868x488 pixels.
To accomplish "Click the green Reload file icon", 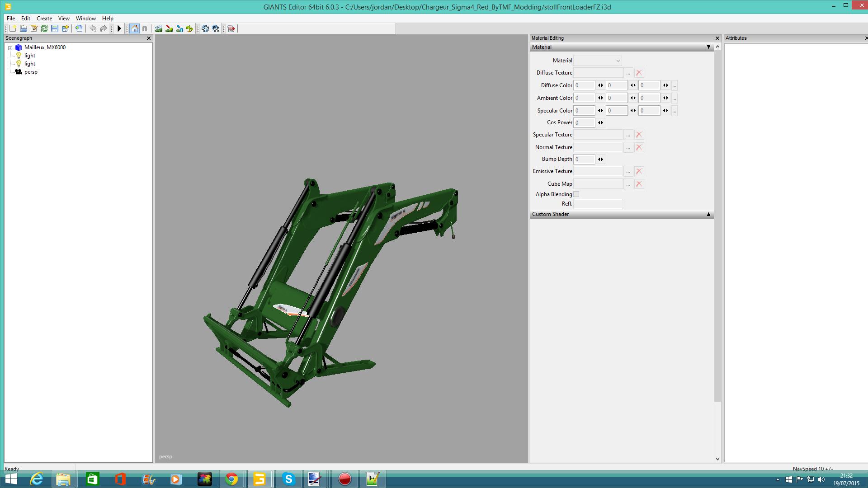I will point(44,28).
